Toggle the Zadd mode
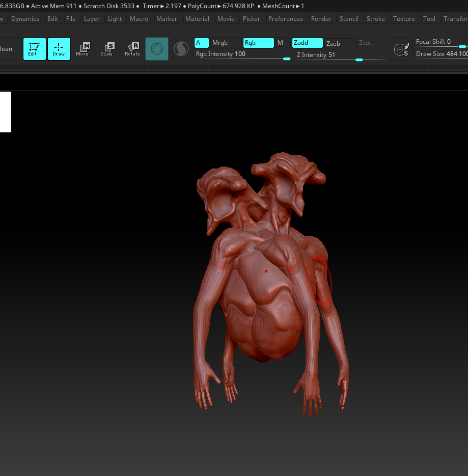Image resolution: width=468 pixels, height=476 pixels. click(x=307, y=43)
